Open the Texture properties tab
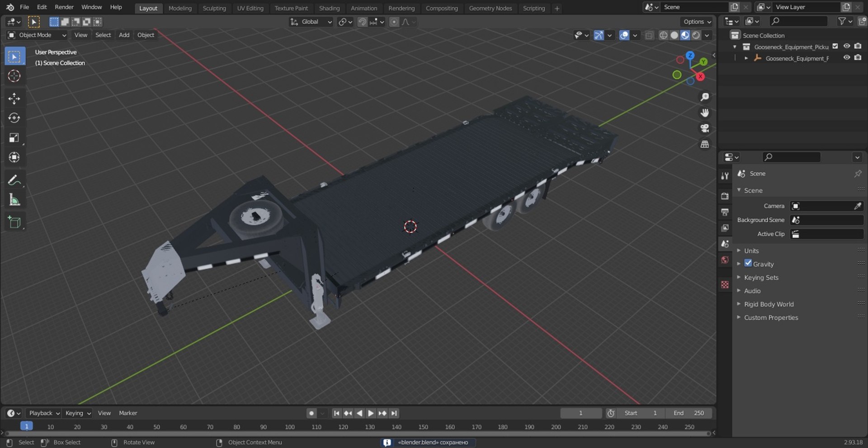Image resolution: width=868 pixels, height=448 pixels. tap(725, 284)
